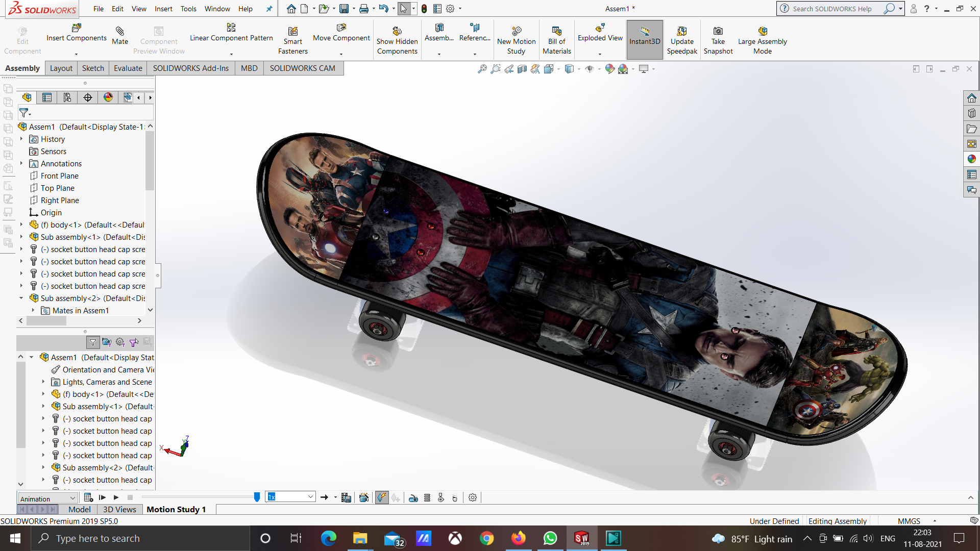Expand the History tree node

pyautogui.click(x=21, y=139)
